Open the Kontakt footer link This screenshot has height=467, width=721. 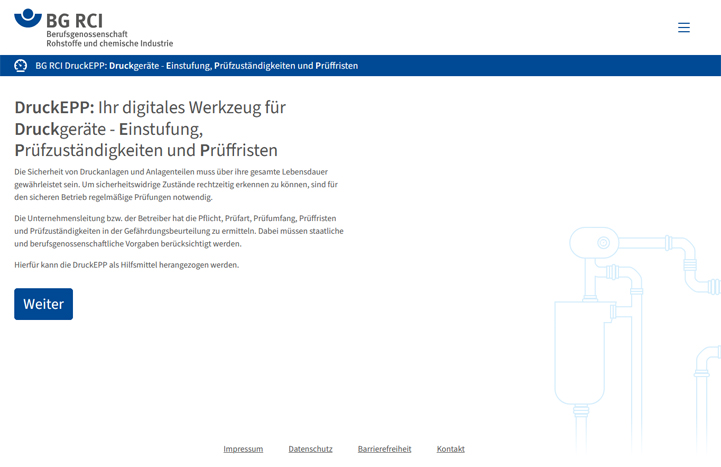point(450,449)
